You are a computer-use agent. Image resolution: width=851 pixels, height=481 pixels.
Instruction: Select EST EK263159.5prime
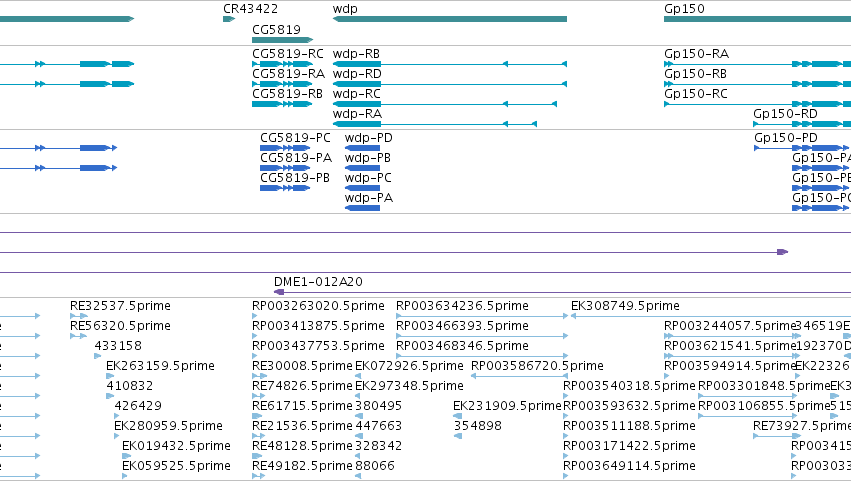click(110, 376)
